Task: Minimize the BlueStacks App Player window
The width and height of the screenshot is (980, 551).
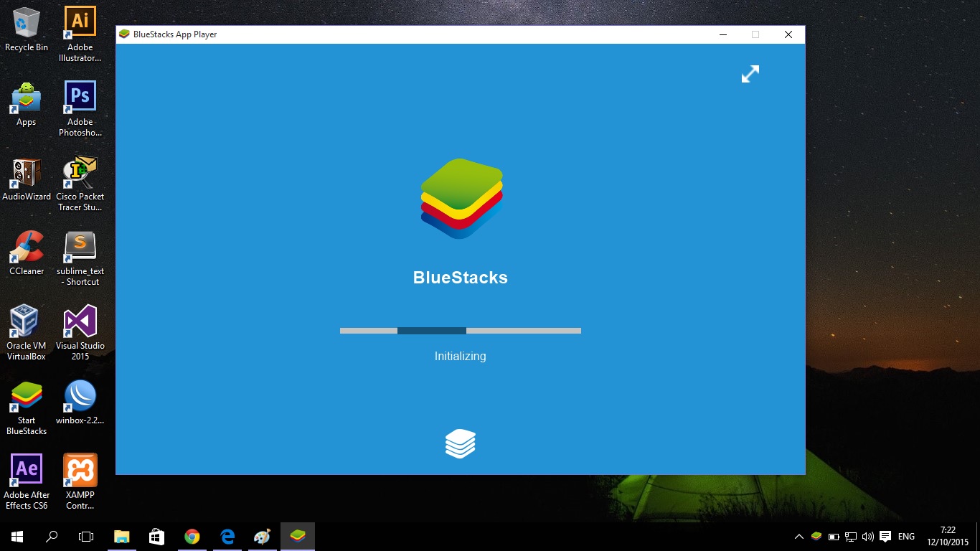Action: pyautogui.click(x=722, y=34)
